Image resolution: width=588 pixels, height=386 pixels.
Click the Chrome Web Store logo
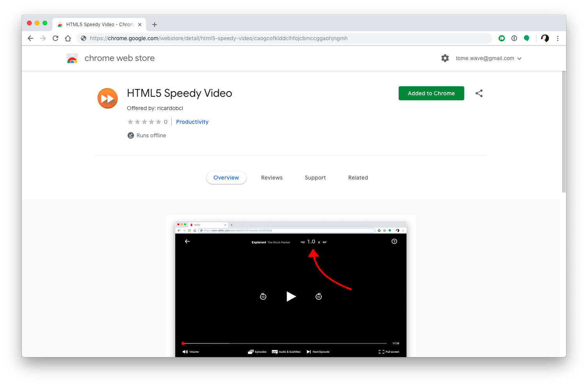click(72, 58)
